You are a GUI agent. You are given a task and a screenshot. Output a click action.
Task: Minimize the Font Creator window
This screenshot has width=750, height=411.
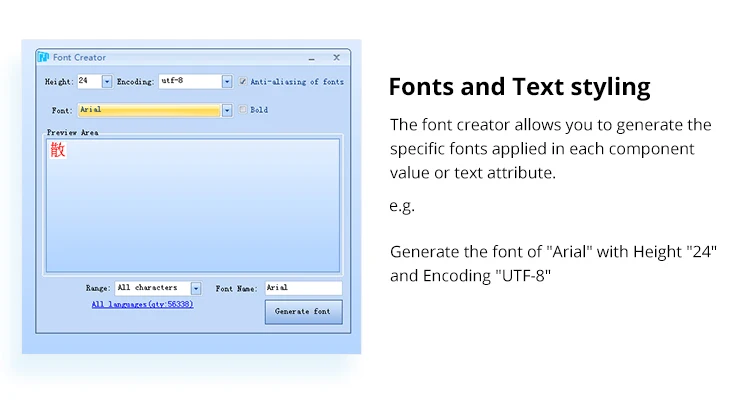(312, 58)
